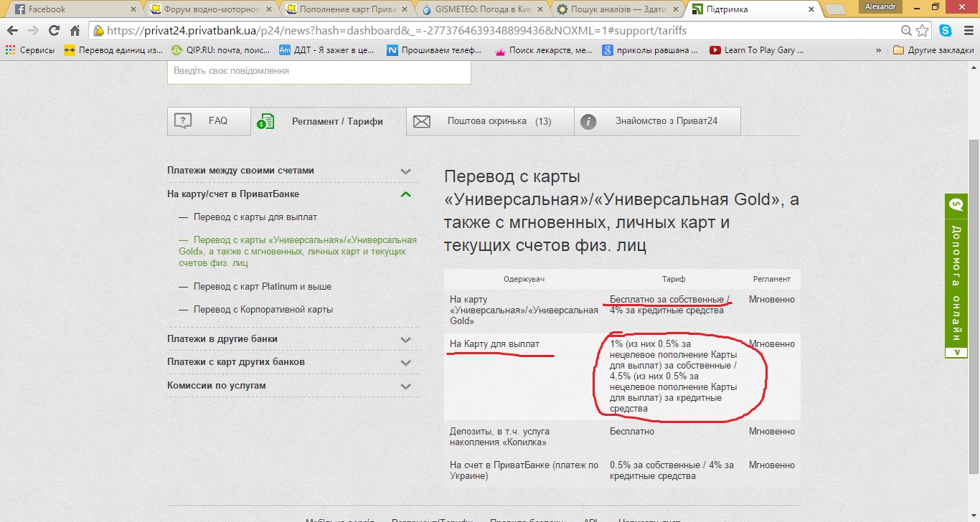980x522 pixels.
Task: Open Перевод с карты для выплат link
Action: [255, 217]
